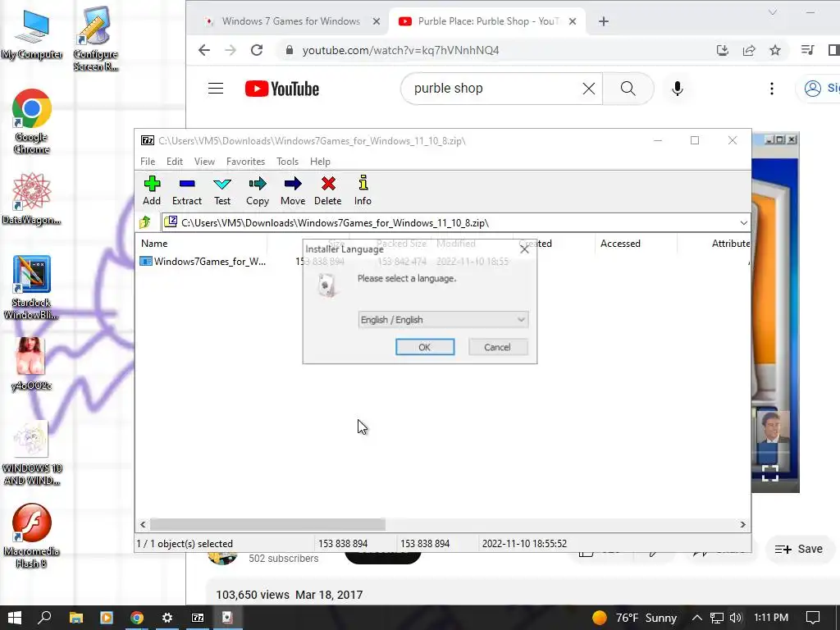Open Configure Screen R... desktop icon
This screenshot has height=630, width=840.
[x=95, y=39]
